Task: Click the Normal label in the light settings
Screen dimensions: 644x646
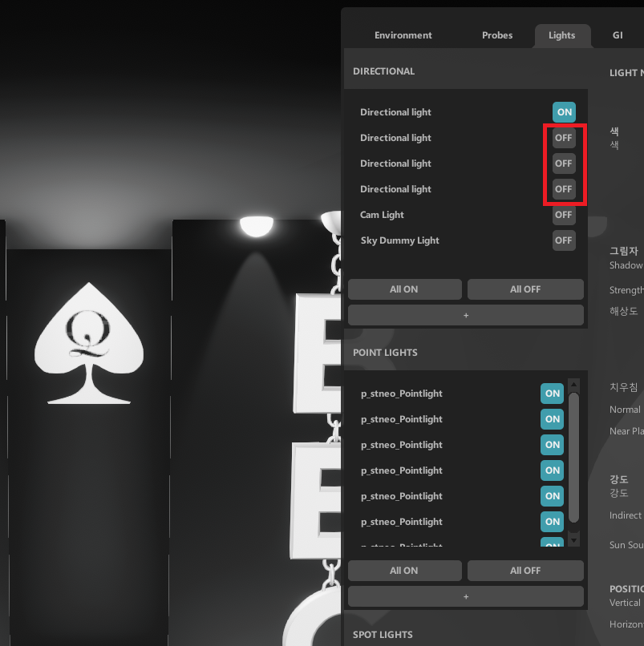Action: (x=625, y=410)
